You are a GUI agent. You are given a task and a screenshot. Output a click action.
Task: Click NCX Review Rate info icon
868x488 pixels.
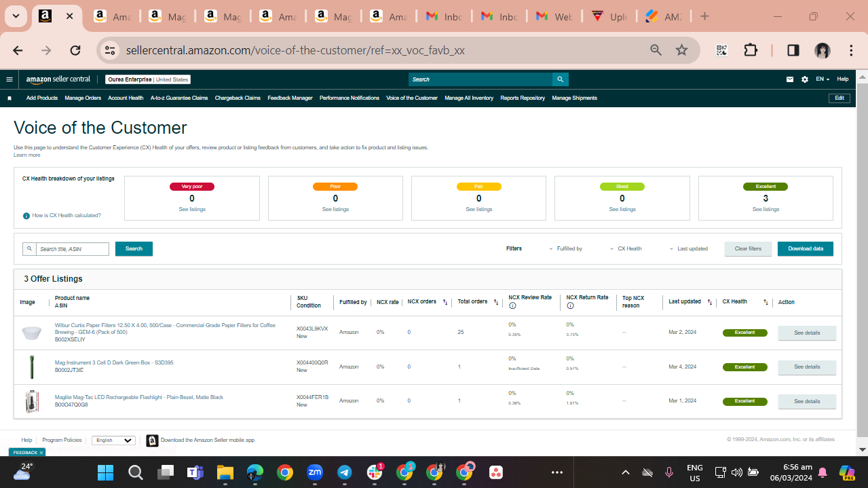pyautogui.click(x=512, y=306)
